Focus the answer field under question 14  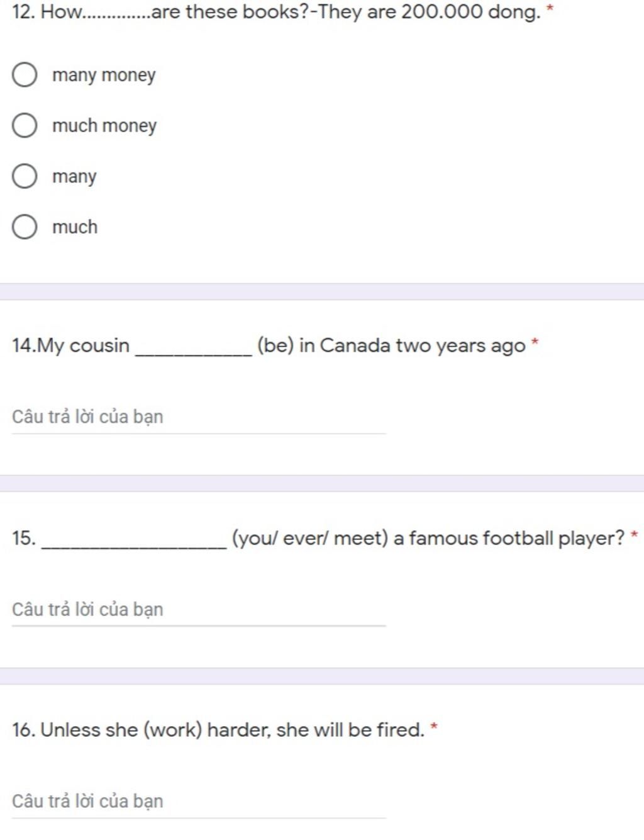(x=199, y=417)
